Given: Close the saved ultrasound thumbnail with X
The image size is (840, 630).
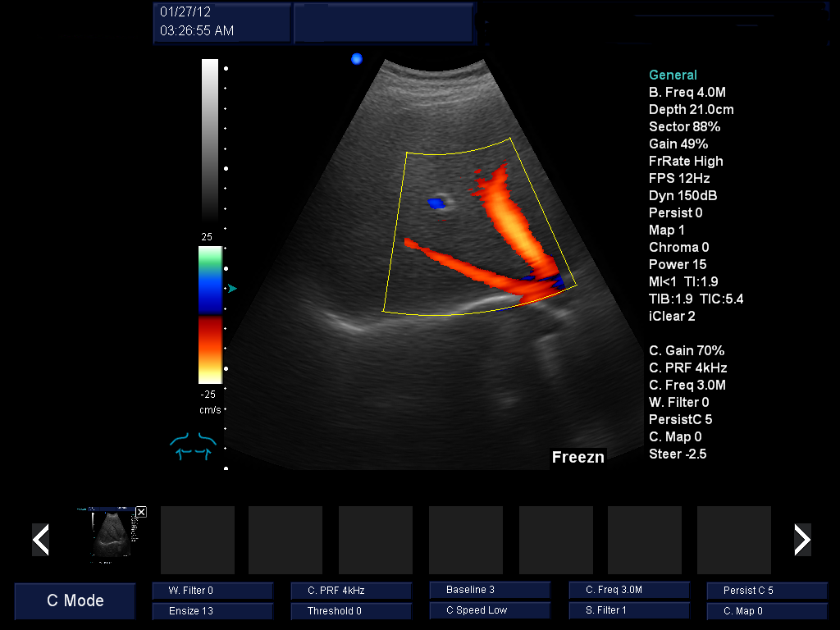Looking at the screenshot, I should 141,512.
